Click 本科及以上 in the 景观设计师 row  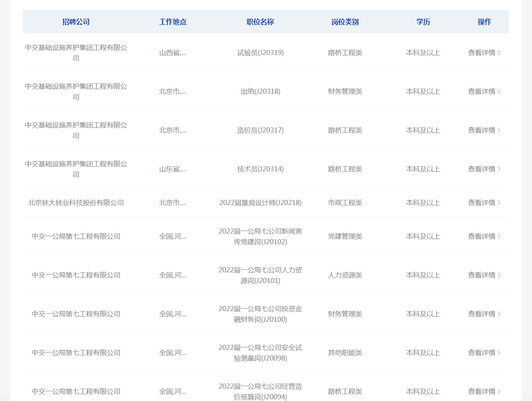coord(423,203)
